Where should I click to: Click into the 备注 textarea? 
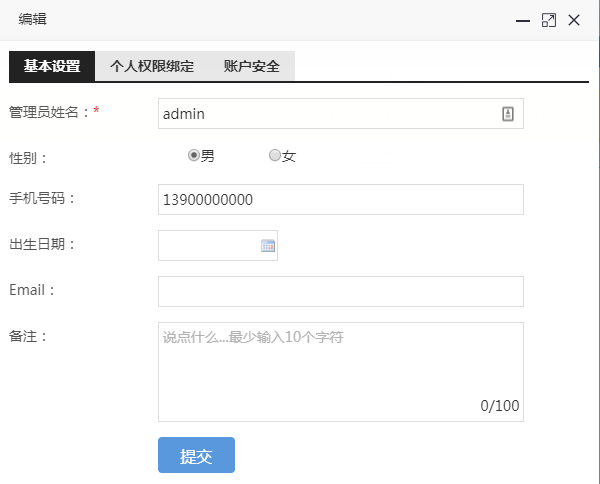(x=341, y=372)
